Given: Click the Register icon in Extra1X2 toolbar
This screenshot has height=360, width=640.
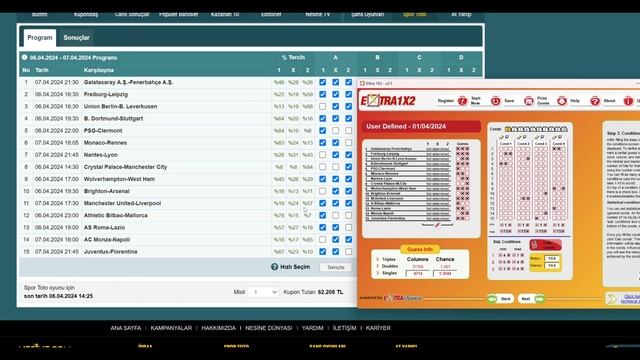Looking at the screenshot, I should click(x=462, y=101).
